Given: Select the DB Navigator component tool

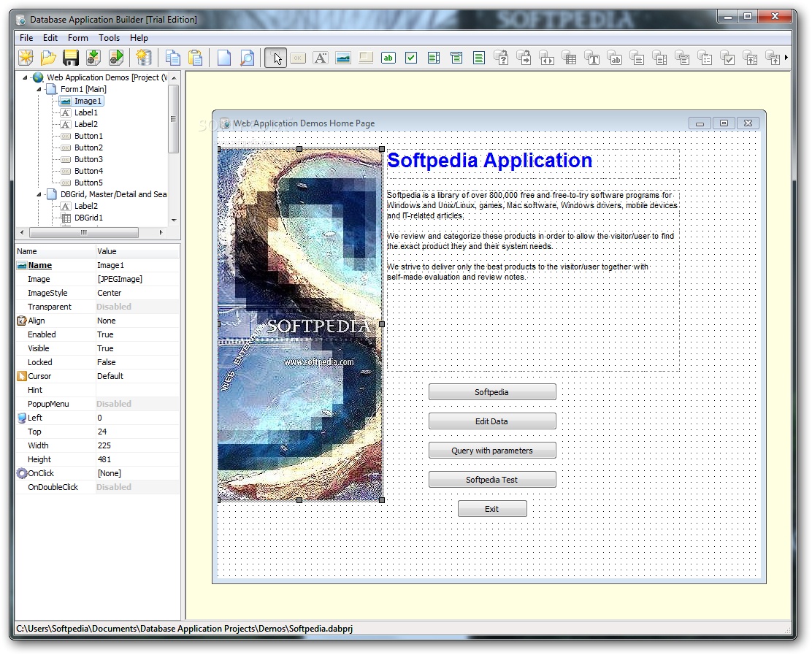Looking at the screenshot, I should (547, 58).
